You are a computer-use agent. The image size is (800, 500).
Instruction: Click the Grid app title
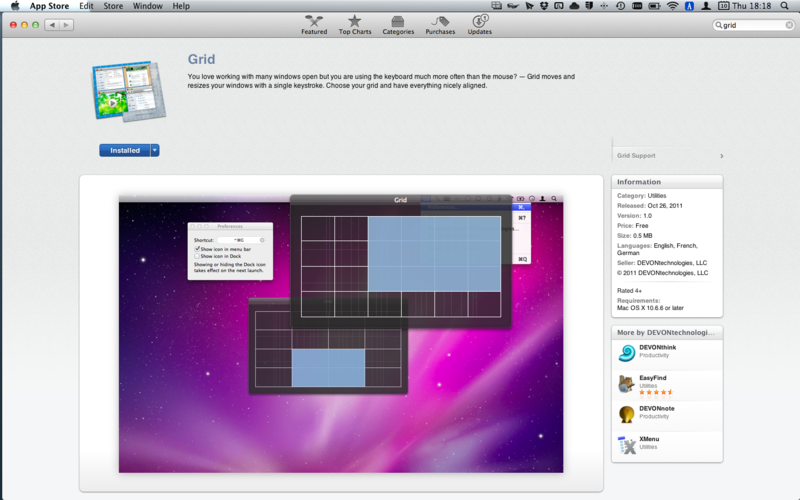pos(201,59)
